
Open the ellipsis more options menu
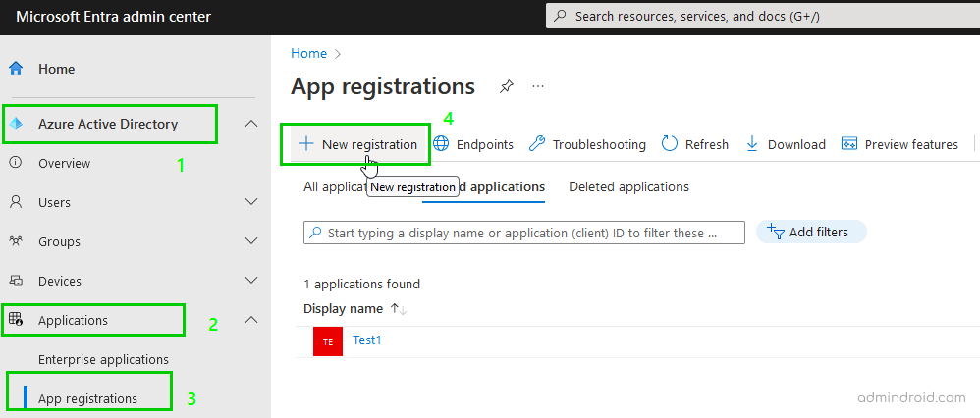(538, 86)
